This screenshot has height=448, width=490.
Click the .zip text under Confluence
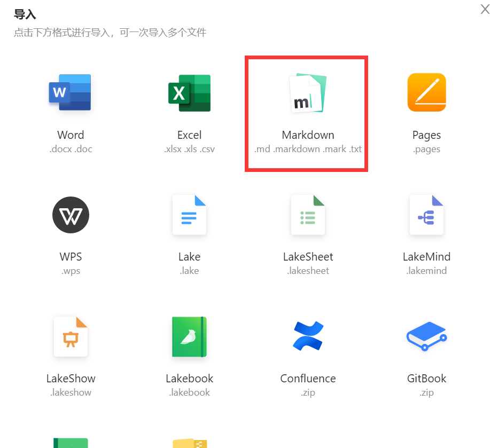308,393
